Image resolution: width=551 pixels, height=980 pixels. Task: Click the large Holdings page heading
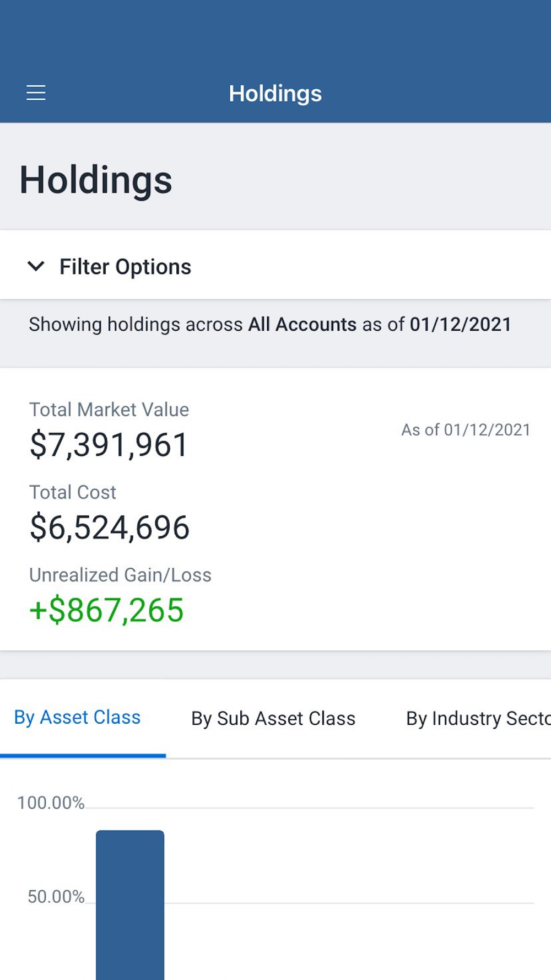[96, 180]
